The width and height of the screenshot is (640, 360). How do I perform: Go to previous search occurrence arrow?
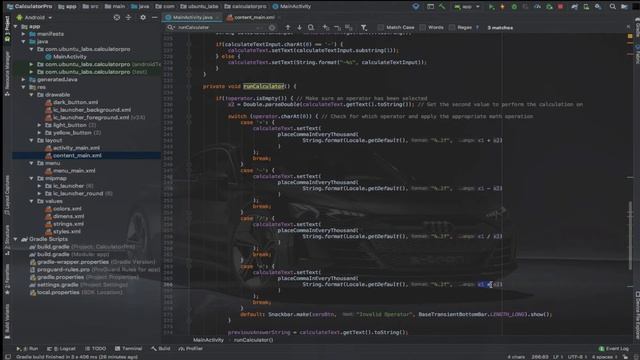click(x=288, y=27)
